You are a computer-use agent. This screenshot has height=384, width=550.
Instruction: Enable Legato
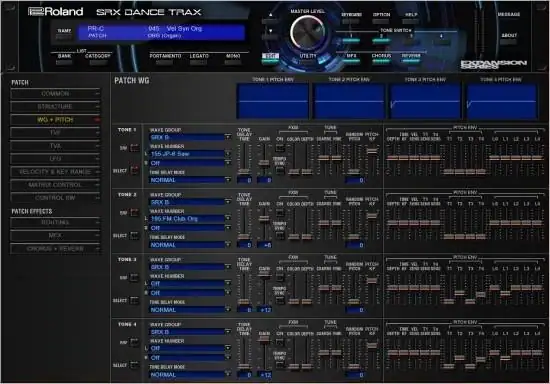pyautogui.click(x=199, y=62)
